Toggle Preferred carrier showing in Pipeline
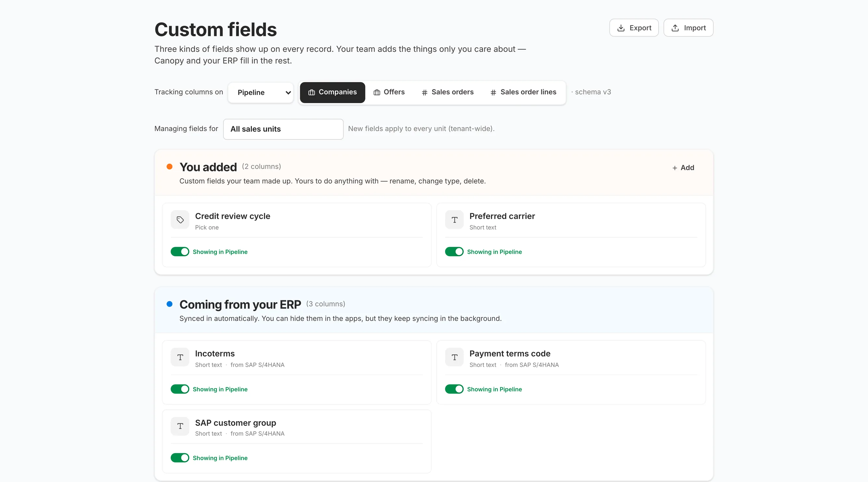 [x=454, y=252]
